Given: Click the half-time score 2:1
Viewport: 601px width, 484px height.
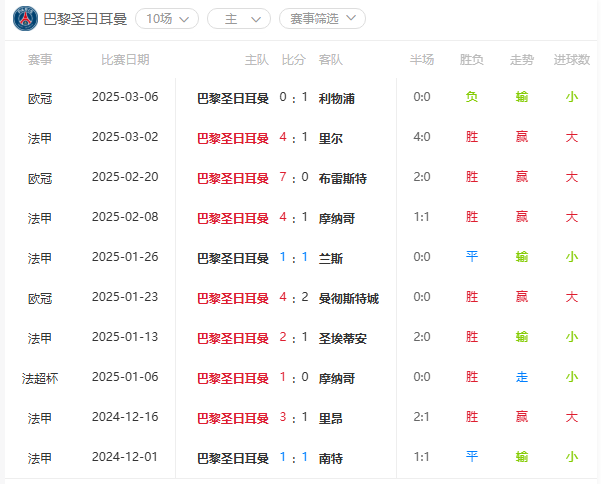Looking at the screenshot, I should (x=422, y=417).
